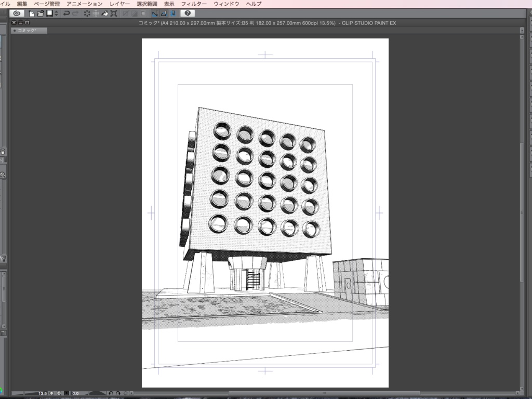Create a new file with the New icon

tap(32, 13)
